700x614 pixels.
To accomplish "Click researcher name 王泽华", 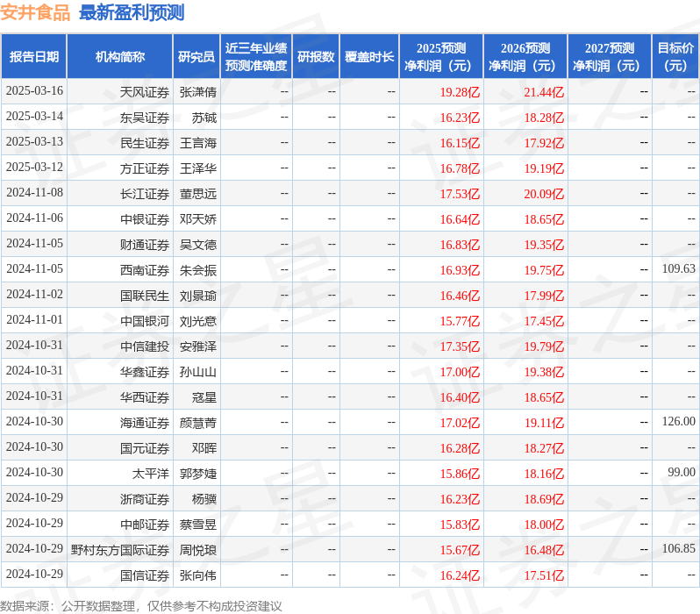I will [197, 168].
